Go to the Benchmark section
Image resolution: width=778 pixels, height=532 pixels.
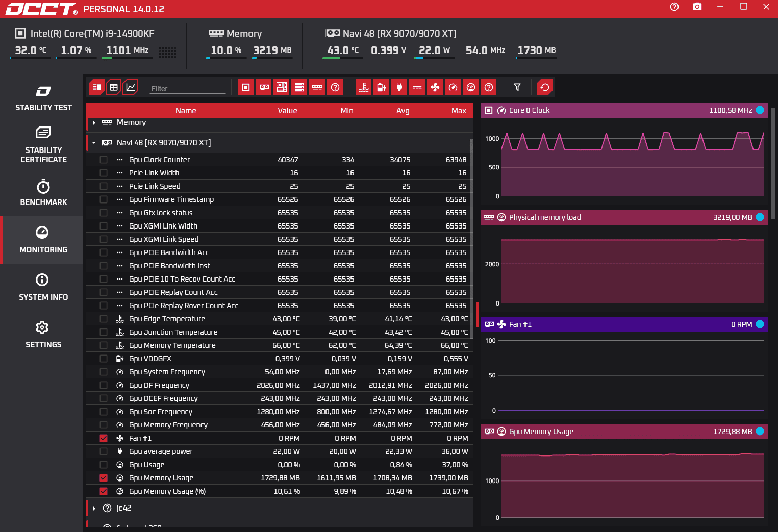43,193
